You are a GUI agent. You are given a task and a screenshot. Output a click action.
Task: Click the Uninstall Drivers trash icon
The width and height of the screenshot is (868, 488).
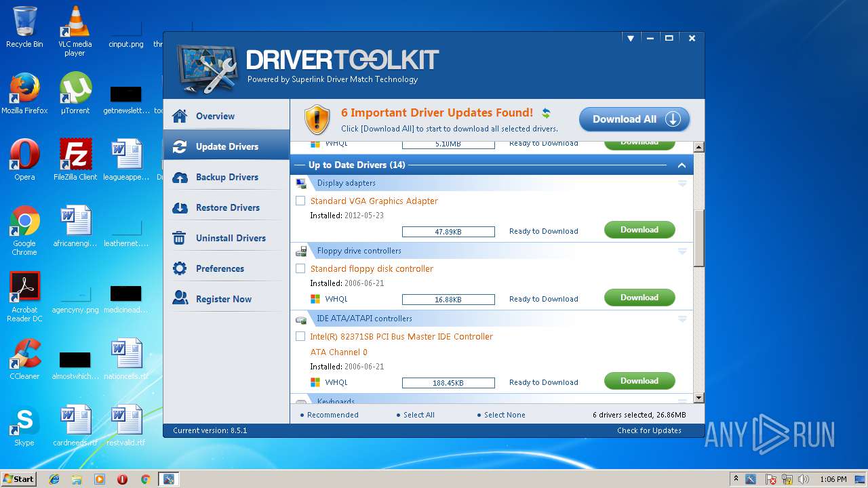(x=180, y=238)
